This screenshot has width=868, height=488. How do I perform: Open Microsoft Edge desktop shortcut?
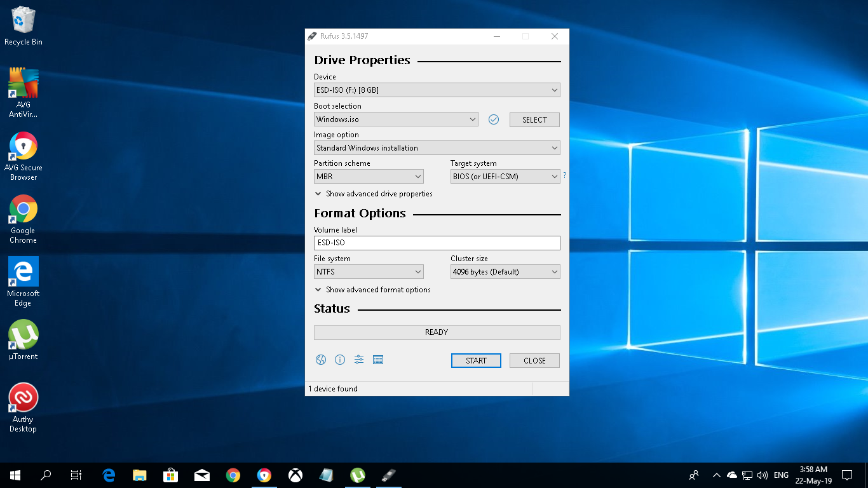pos(24,282)
